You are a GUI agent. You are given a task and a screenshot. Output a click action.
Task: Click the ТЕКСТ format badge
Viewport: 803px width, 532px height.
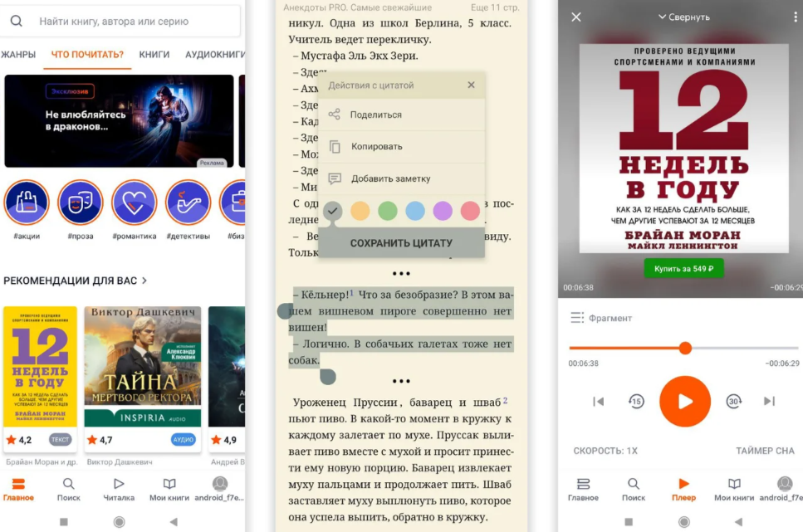point(60,439)
